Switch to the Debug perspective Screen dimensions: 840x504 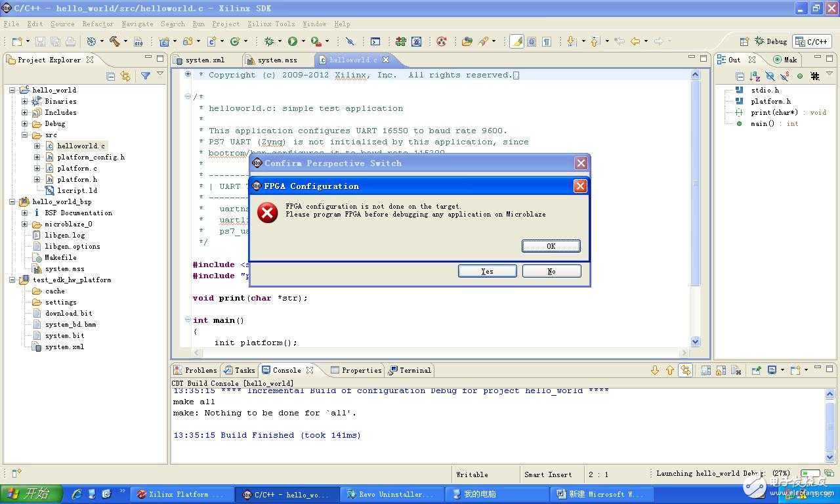(770, 41)
